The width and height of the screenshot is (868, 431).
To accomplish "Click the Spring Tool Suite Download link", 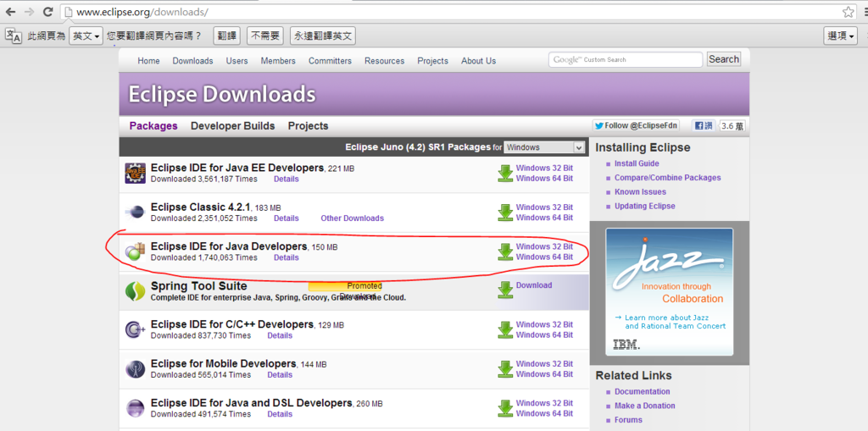I will [534, 285].
